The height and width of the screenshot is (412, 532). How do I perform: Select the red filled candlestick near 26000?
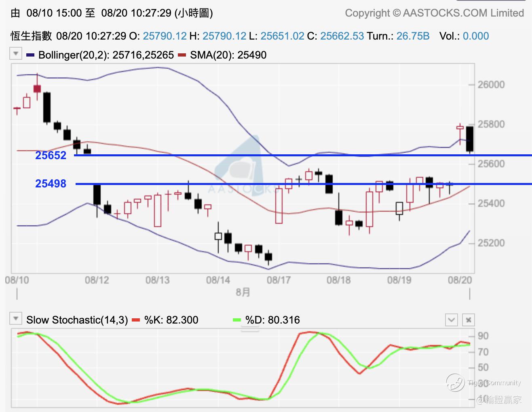(x=37, y=88)
